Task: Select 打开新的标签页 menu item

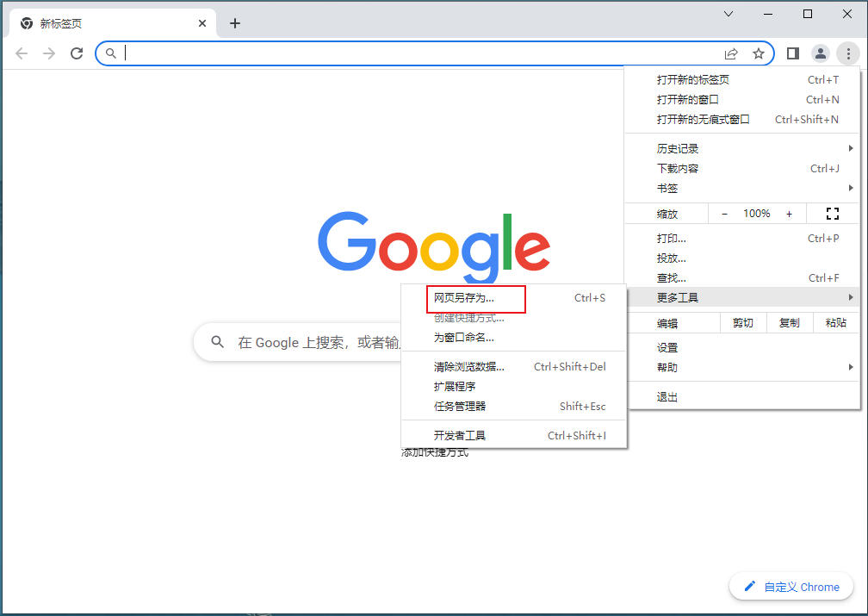Action: click(742, 80)
